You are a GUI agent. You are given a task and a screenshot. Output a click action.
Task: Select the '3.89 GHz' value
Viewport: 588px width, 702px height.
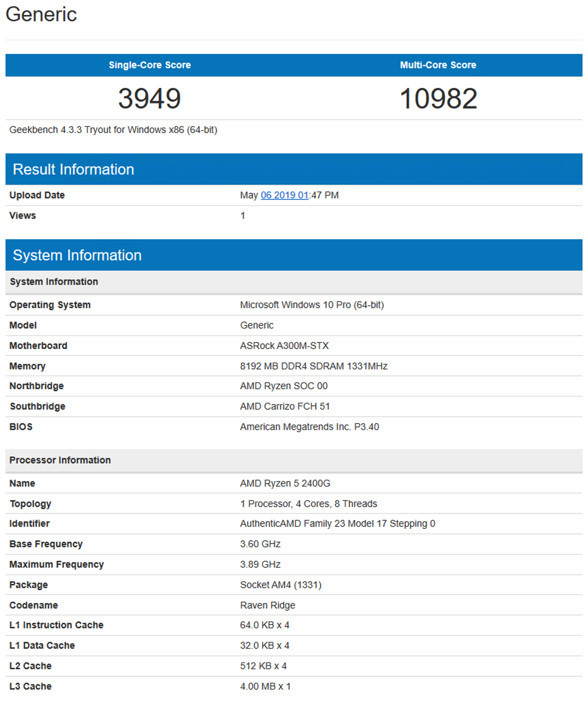pyautogui.click(x=260, y=565)
